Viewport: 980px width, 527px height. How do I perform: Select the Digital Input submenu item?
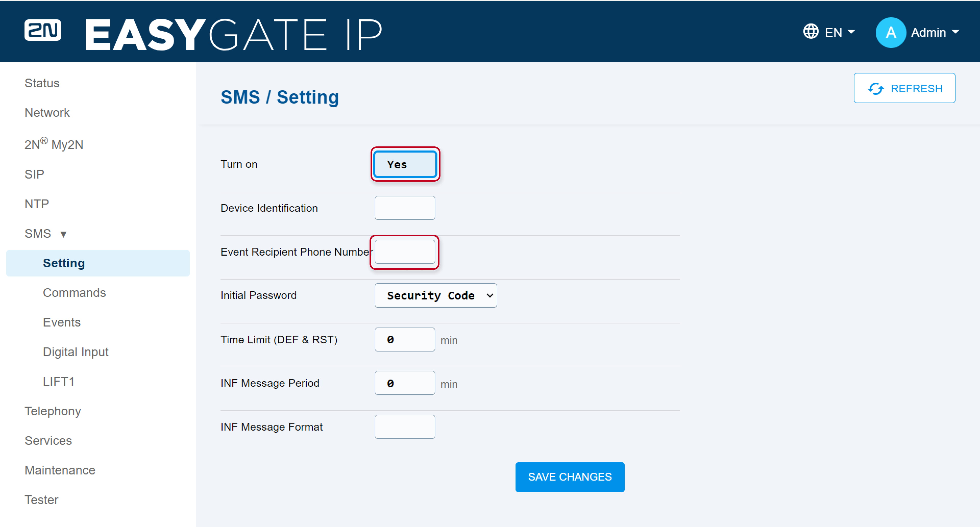[x=76, y=352]
